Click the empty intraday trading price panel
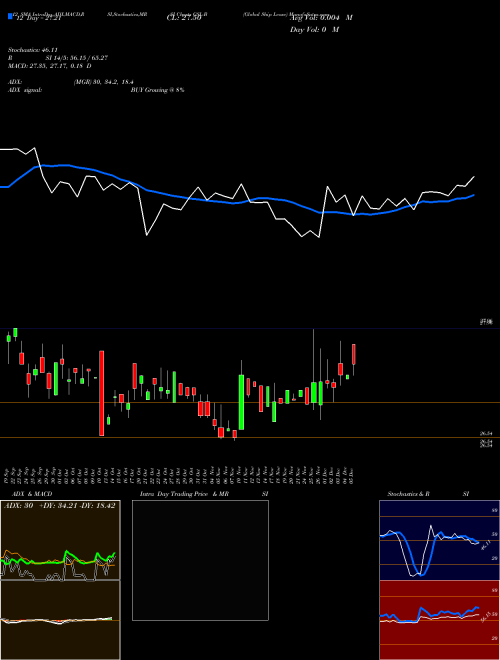 click(200, 560)
